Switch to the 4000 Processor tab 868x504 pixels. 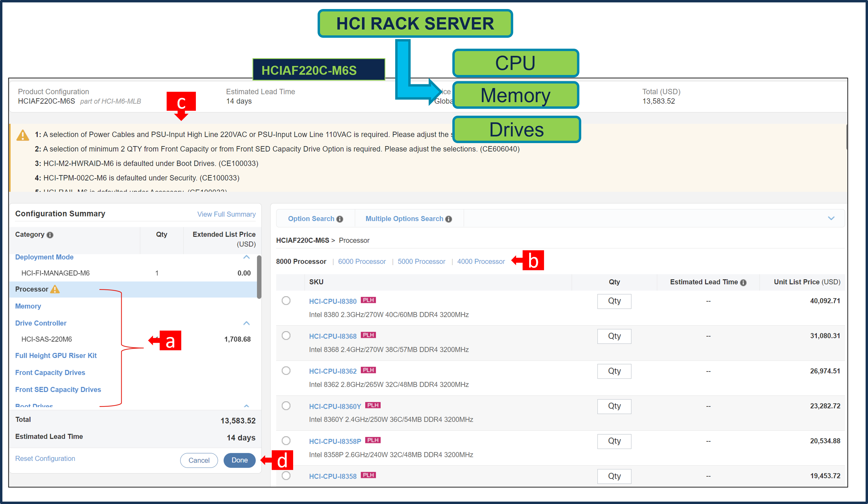click(x=481, y=262)
